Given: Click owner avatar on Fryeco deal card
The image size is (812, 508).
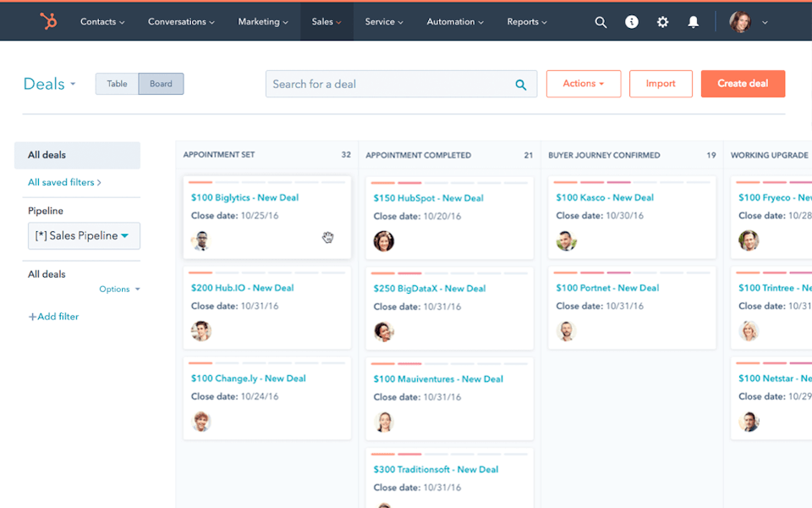Looking at the screenshot, I should pos(749,240).
